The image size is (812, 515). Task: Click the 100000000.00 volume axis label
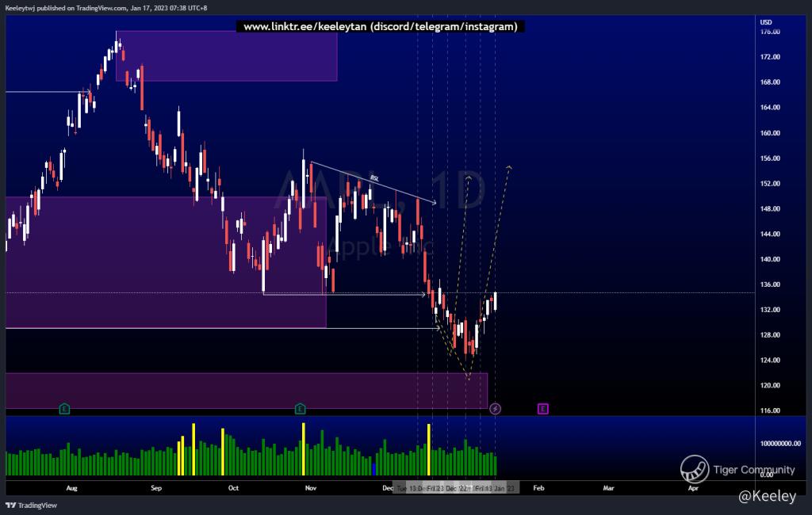click(x=780, y=444)
